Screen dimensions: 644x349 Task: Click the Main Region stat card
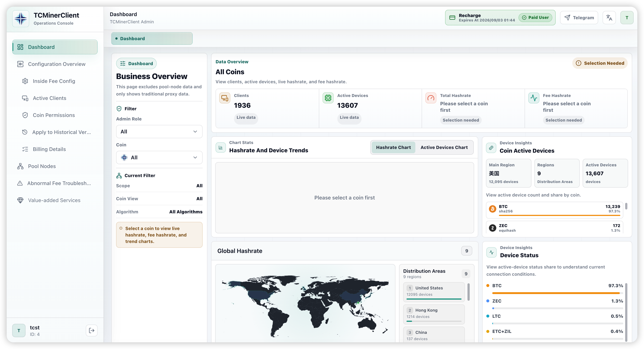pos(509,173)
